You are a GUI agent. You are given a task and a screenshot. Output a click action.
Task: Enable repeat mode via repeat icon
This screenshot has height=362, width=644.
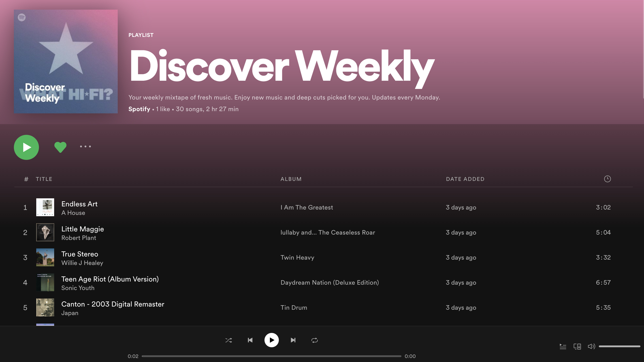coord(314,340)
